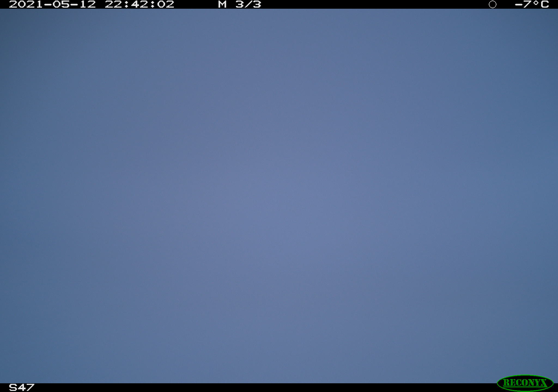This screenshot has height=392, width=558.
Task: Click the slash in 3/3 counter
Action: pyautogui.click(x=248, y=4)
